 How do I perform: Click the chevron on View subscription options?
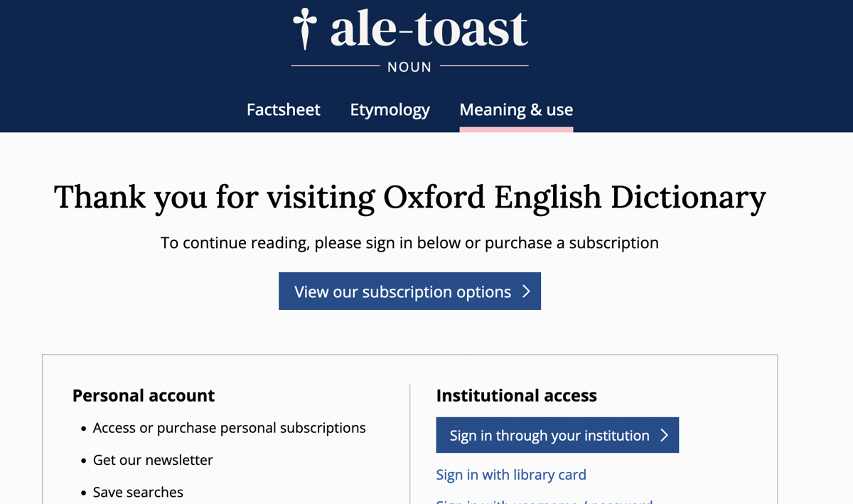(526, 291)
